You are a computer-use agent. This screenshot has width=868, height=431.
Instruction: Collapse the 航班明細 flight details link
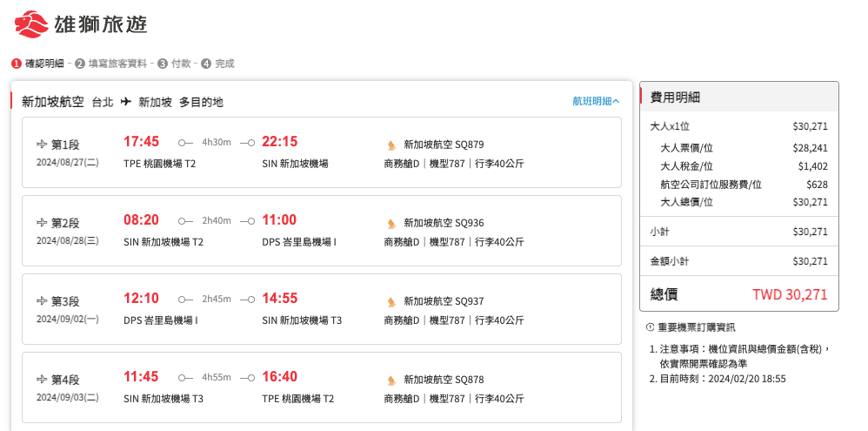coord(596,101)
